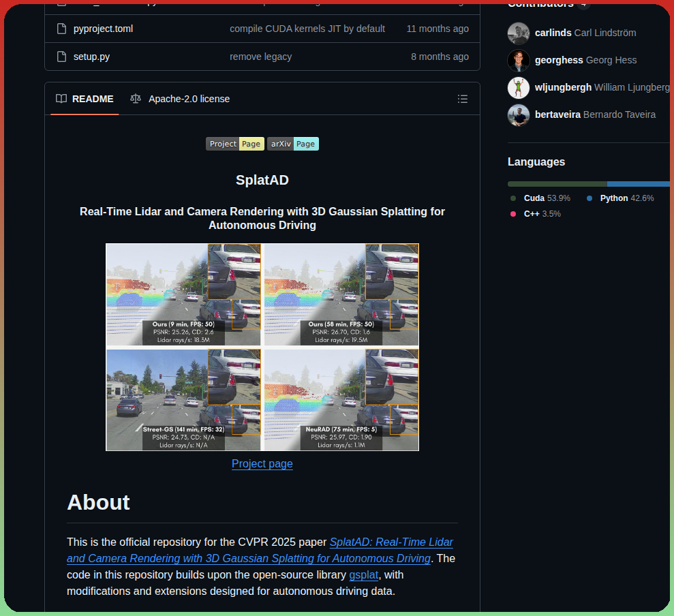Click the C++ 3.5% language link
The width and height of the screenshot is (674, 616).
click(x=535, y=214)
